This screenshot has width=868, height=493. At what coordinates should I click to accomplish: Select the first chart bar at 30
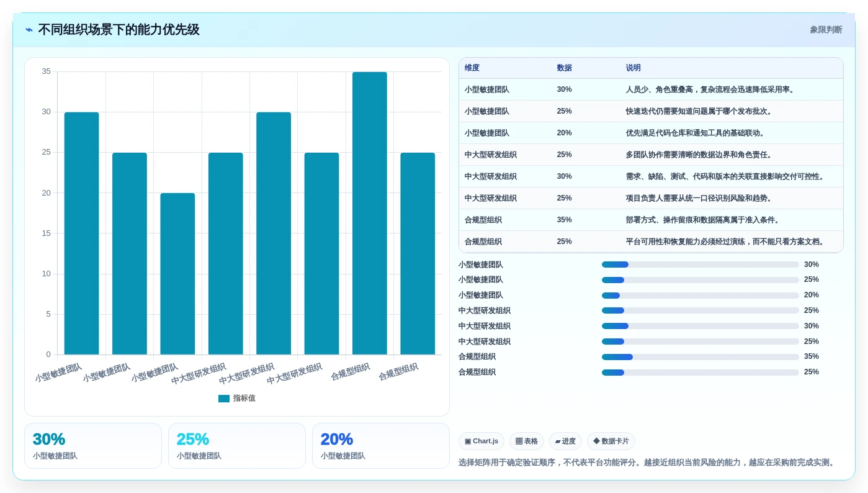click(x=81, y=233)
